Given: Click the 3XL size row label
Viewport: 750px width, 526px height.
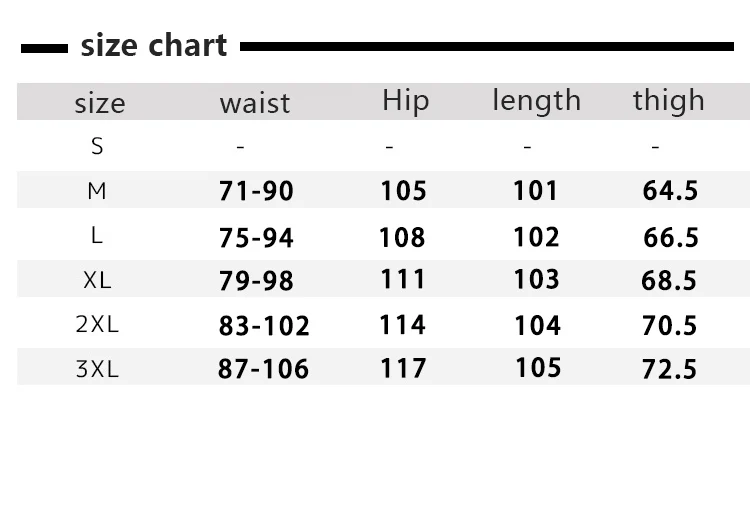Looking at the screenshot, I should click(97, 370).
